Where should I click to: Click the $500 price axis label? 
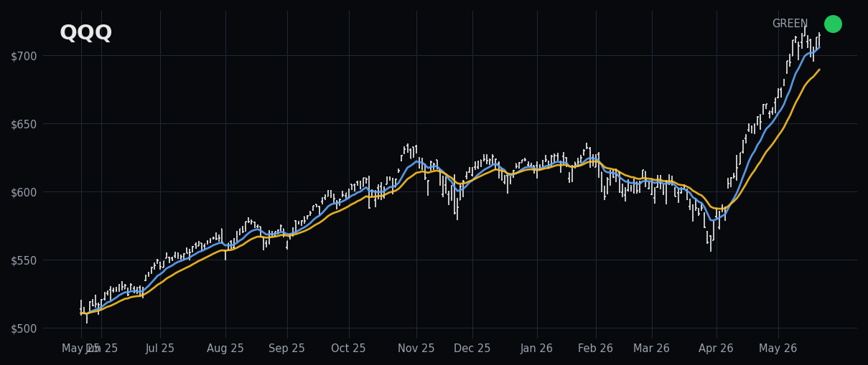(25, 328)
